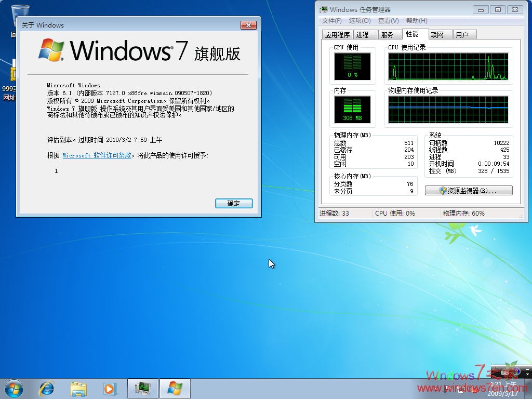Switch to the 应用程序 (Applications) tab

[x=339, y=34]
